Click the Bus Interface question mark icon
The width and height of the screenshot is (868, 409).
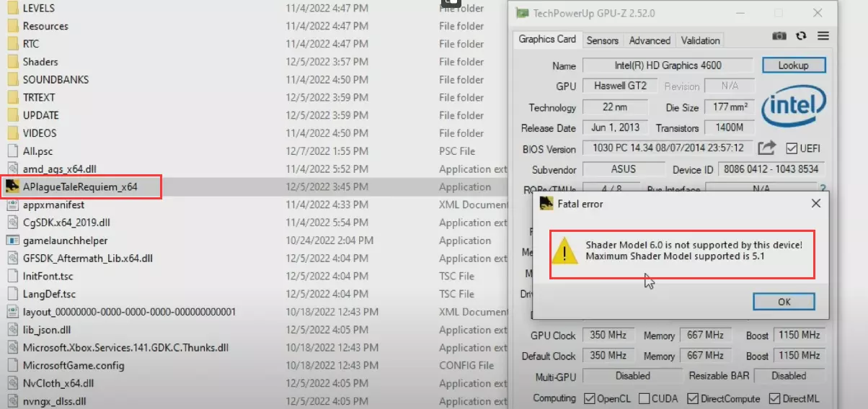(x=823, y=189)
